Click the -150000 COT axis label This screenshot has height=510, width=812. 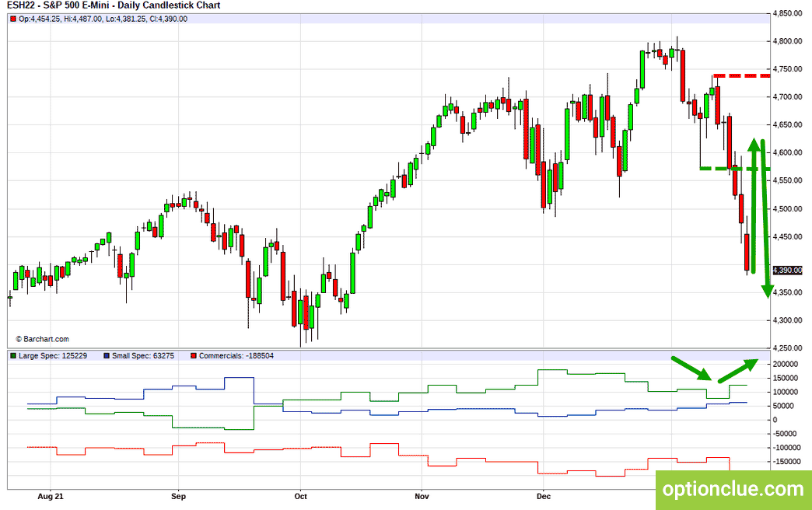pyautogui.click(x=786, y=462)
